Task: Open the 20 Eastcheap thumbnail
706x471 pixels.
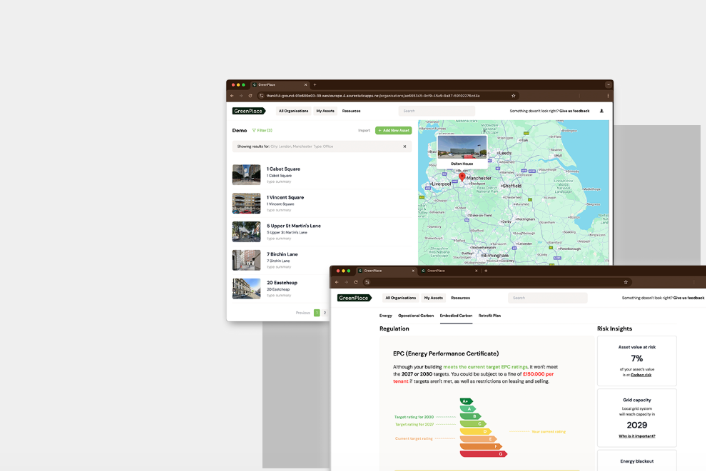Action: click(246, 289)
